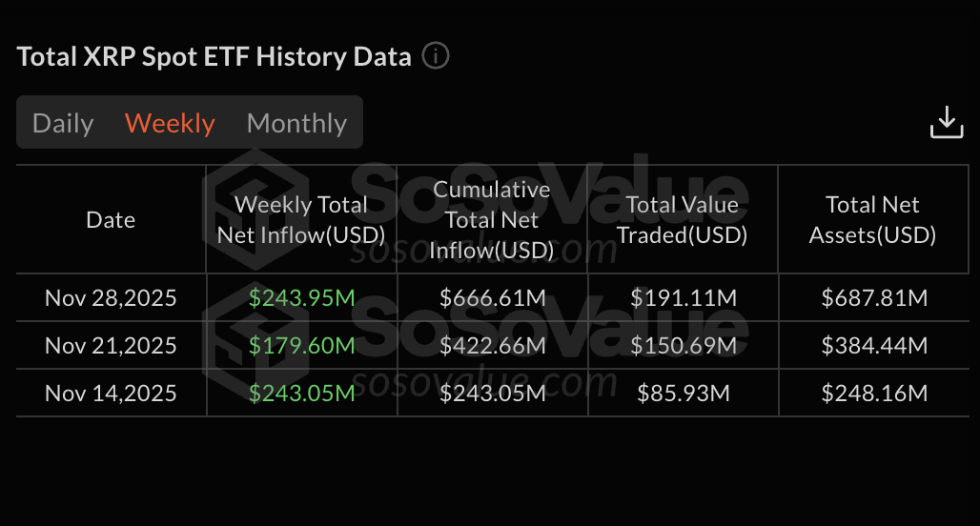Click the Weekly Total Net Inflow header
The height and width of the screenshot is (526, 980).
301,220
